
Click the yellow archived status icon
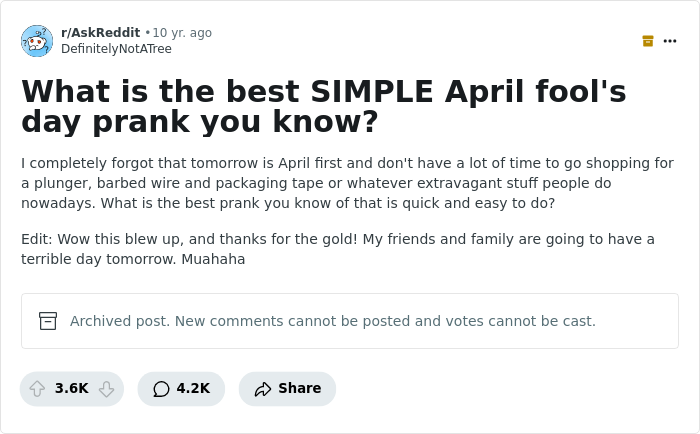[x=648, y=41]
